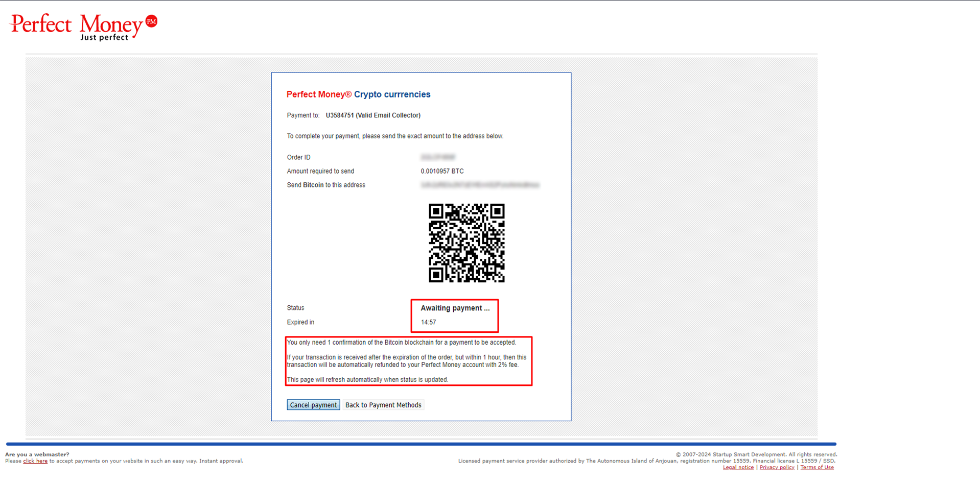Click the 'Are you a webmaster?' text
Screen dimensions: 980x485
point(37,454)
